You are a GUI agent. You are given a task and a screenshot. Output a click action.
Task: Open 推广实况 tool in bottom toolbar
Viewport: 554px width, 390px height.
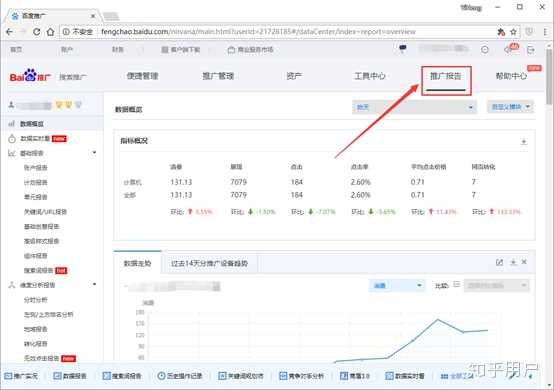click(21, 376)
